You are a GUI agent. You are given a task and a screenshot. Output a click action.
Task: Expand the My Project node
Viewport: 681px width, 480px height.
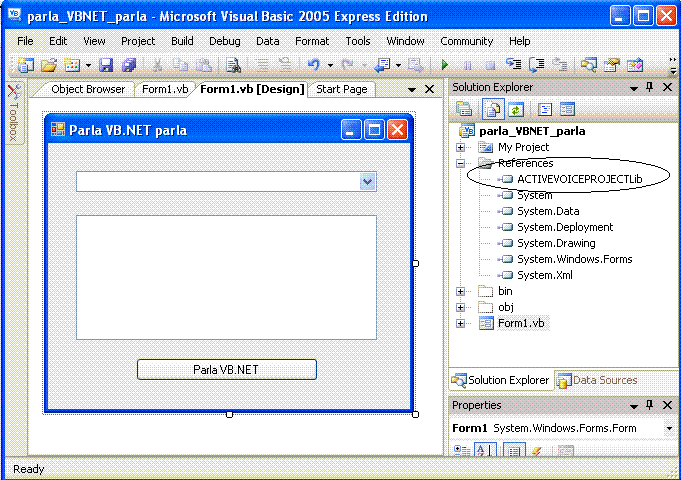tap(460, 148)
